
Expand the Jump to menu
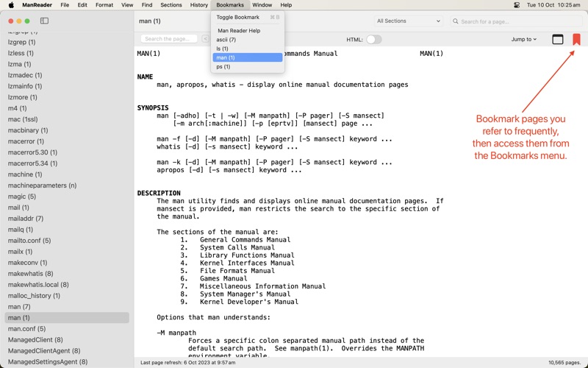[523, 39]
